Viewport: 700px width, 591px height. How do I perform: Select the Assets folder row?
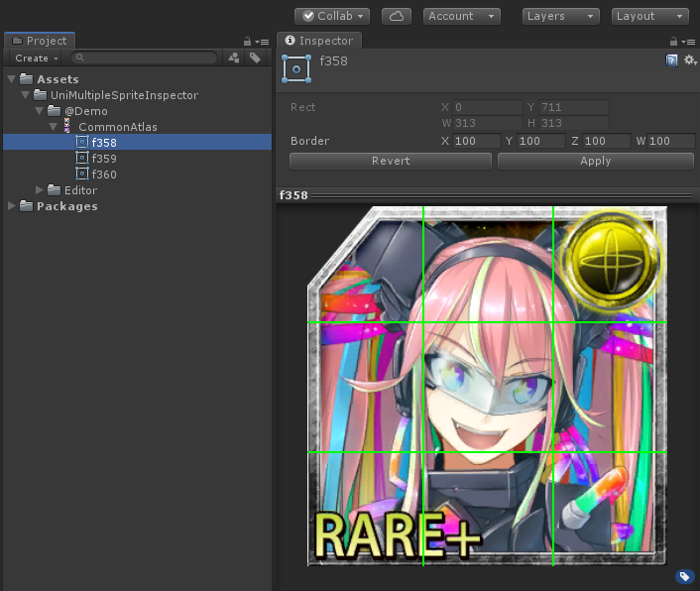tap(137, 79)
